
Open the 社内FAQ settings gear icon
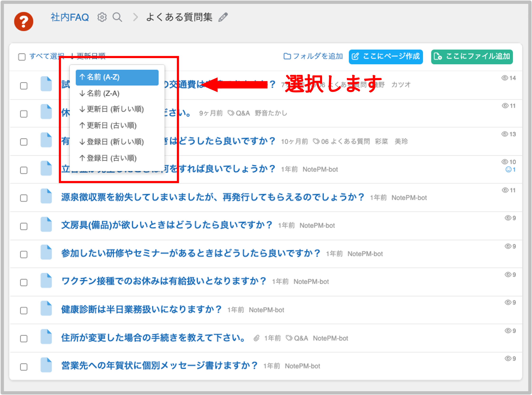point(102,17)
